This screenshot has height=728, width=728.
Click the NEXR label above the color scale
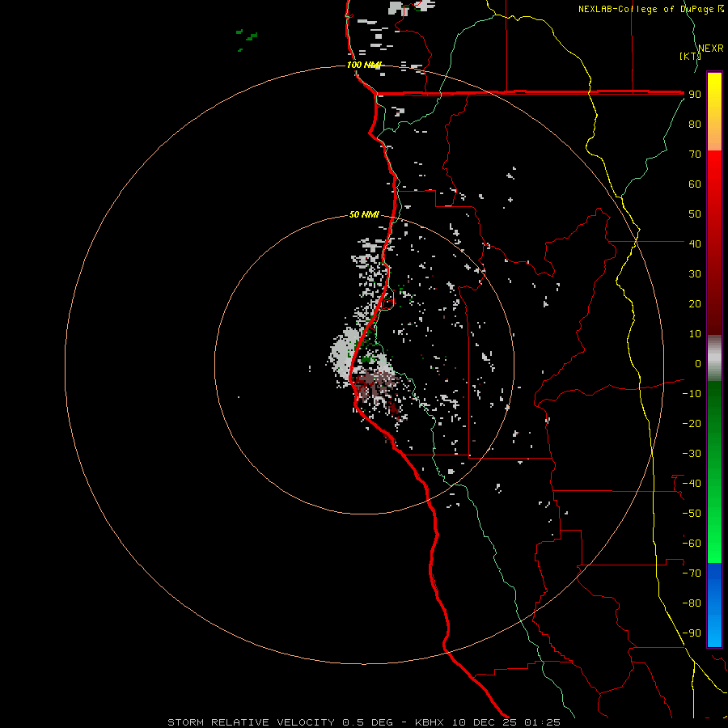pos(710,49)
